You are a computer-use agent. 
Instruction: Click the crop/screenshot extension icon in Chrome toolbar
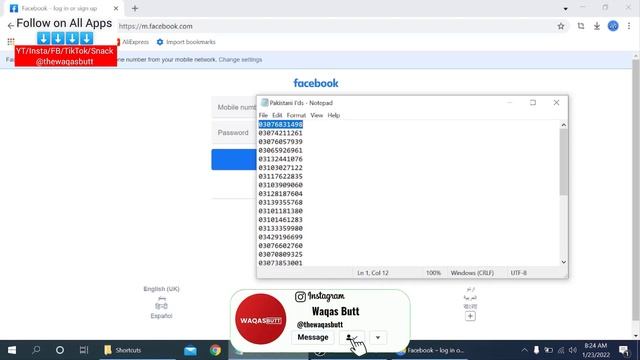coord(581,26)
